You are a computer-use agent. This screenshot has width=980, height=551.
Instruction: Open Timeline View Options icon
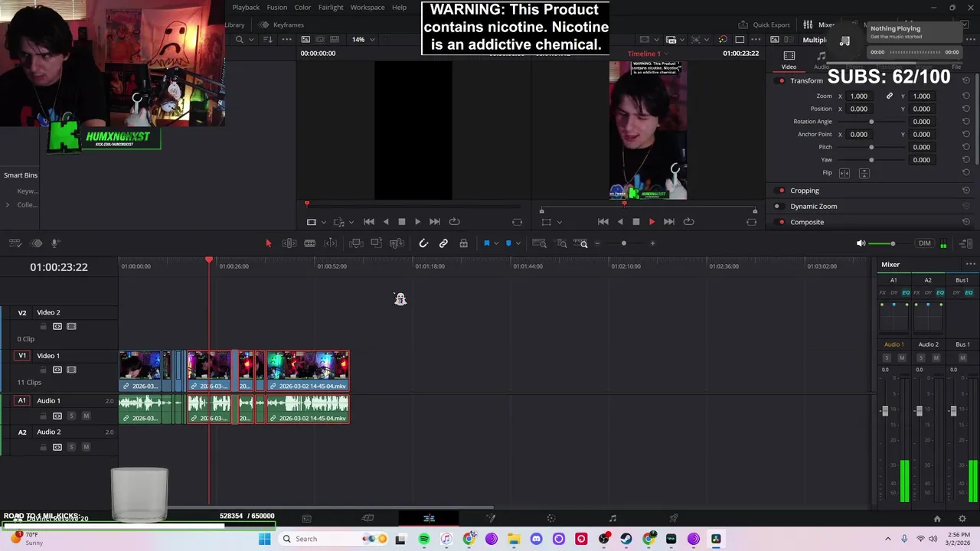coord(15,243)
